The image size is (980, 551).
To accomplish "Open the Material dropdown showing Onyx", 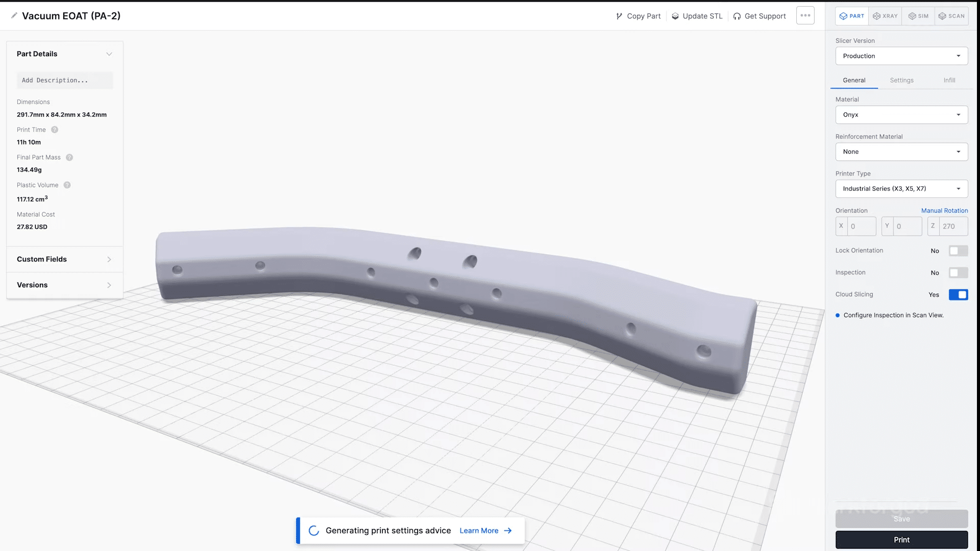I will click(x=901, y=115).
